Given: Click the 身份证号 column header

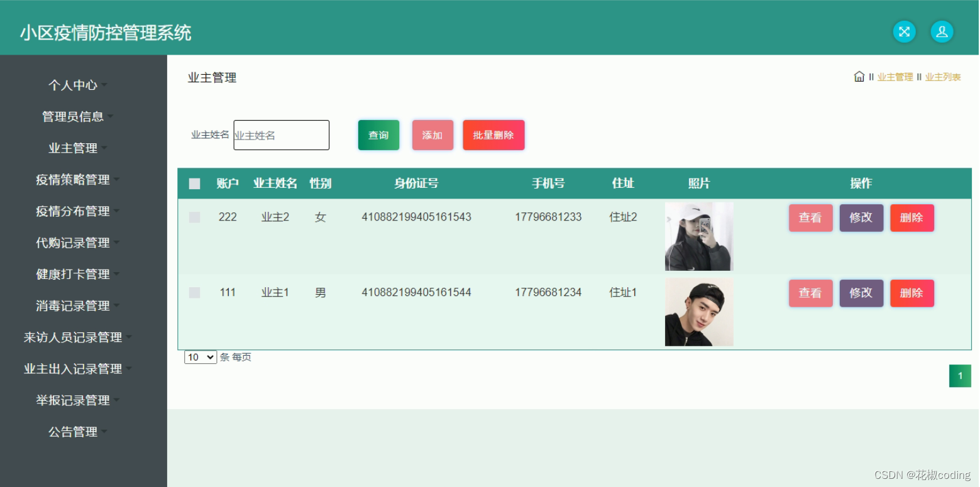Looking at the screenshot, I should click(x=416, y=183).
